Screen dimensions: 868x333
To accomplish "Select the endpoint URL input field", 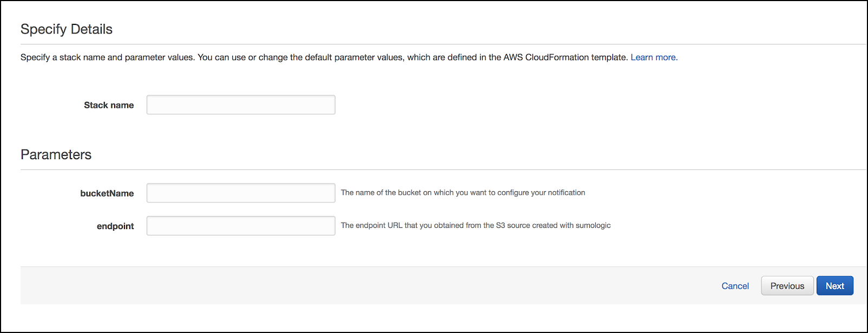I will (x=241, y=226).
